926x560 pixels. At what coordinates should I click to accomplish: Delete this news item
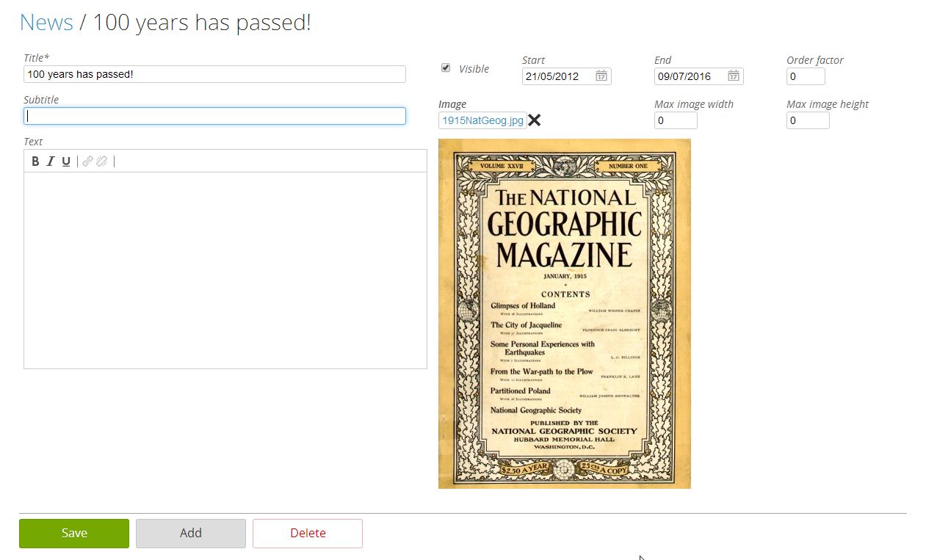(x=308, y=534)
